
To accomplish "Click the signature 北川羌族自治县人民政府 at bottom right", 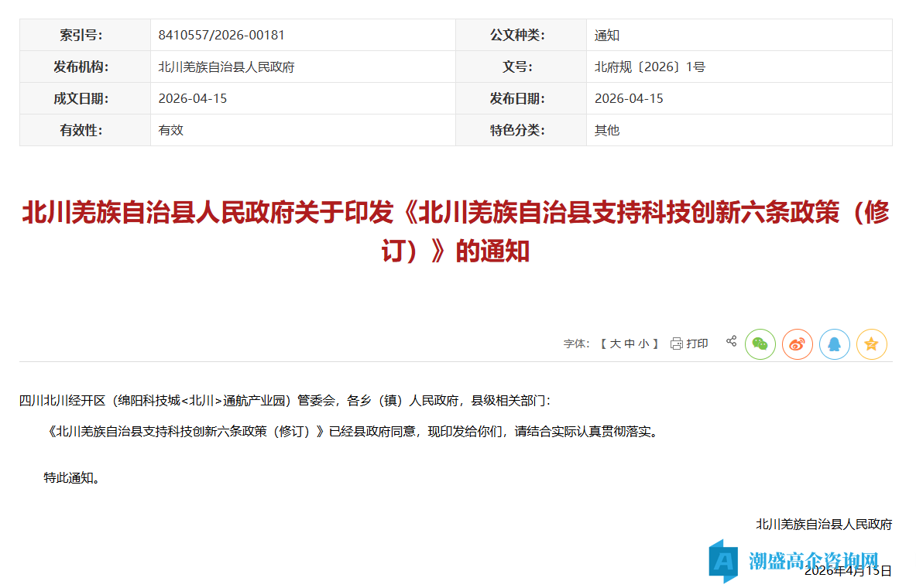I will (824, 525).
